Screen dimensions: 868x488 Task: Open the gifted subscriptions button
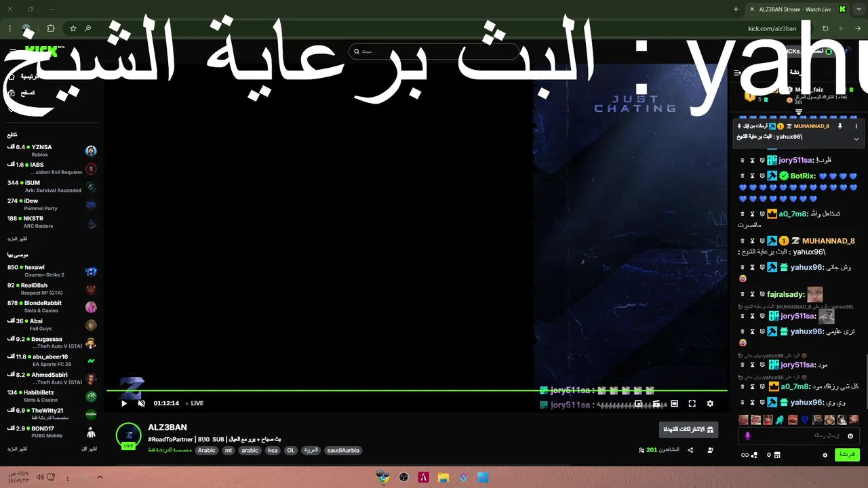tap(688, 429)
